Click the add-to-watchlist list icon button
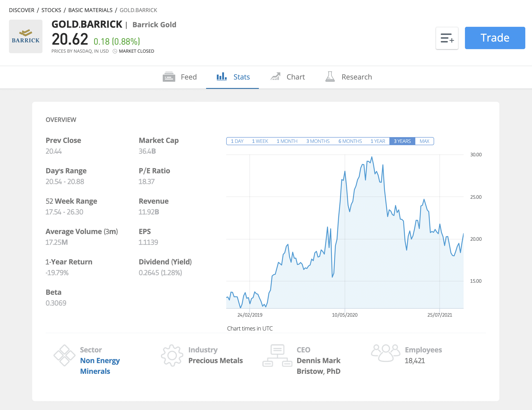This screenshot has width=532, height=410. tap(447, 38)
